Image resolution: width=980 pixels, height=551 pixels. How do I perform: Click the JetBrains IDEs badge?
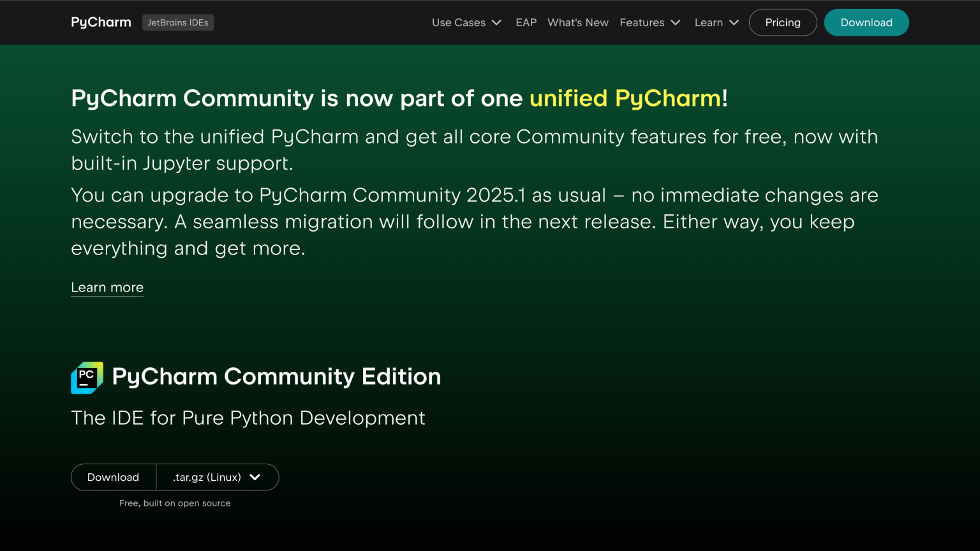pos(178,22)
